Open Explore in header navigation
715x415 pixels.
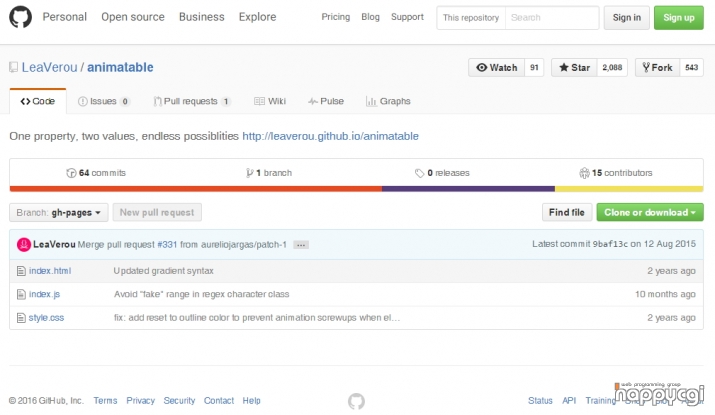click(258, 17)
